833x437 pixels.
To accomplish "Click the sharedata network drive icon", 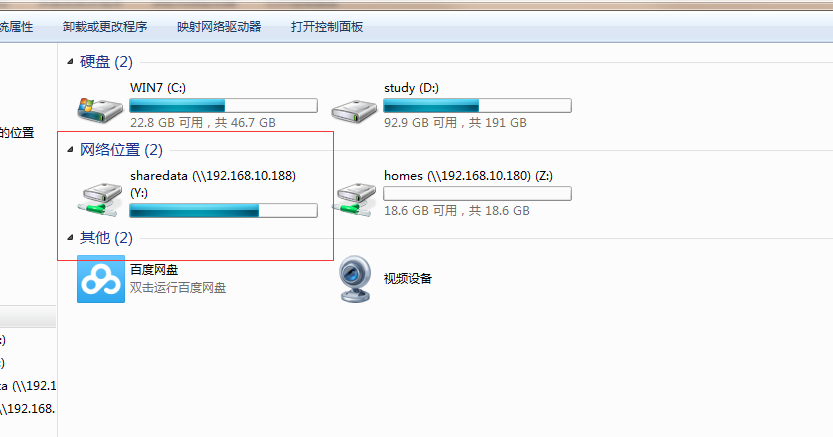I will coord(100,199).
